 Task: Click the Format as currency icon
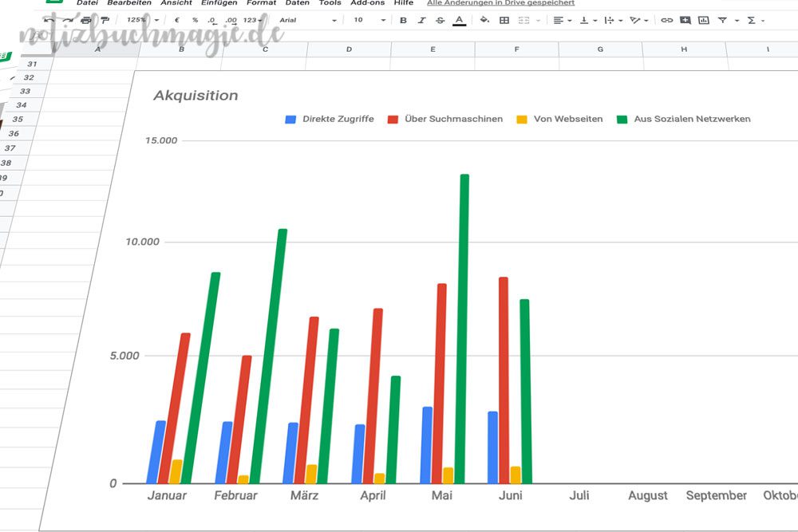pyautogui.click(x=176, y=19)
